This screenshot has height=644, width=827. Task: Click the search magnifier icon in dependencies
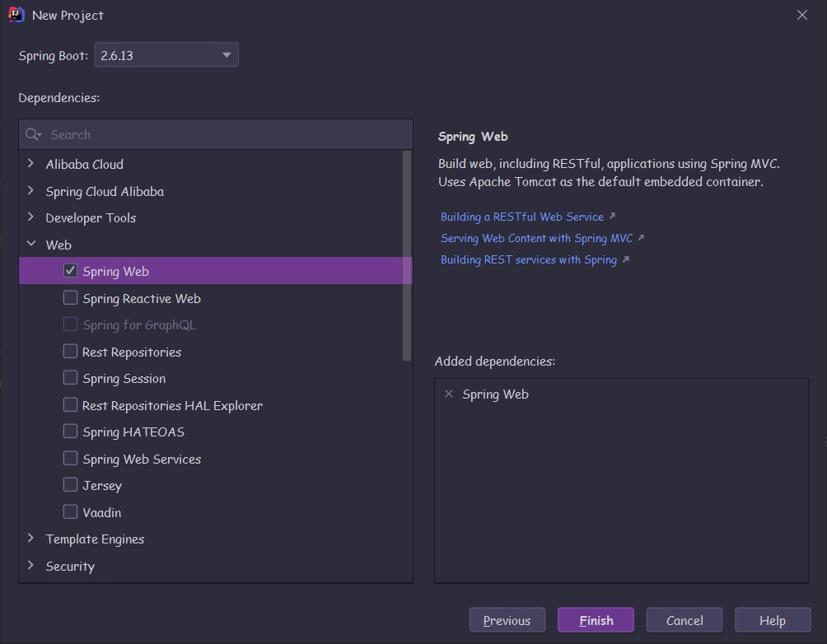pos(32,134)
